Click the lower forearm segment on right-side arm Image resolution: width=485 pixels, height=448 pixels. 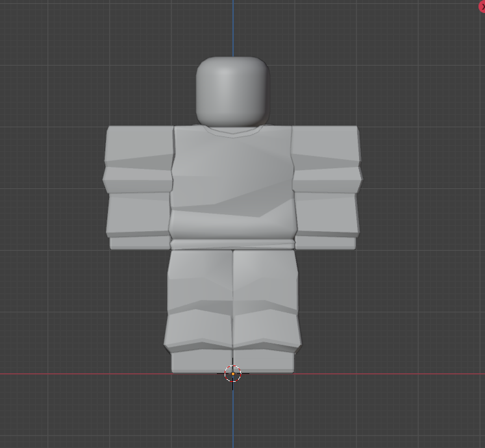pyautogui.click(x=325, y=214)
